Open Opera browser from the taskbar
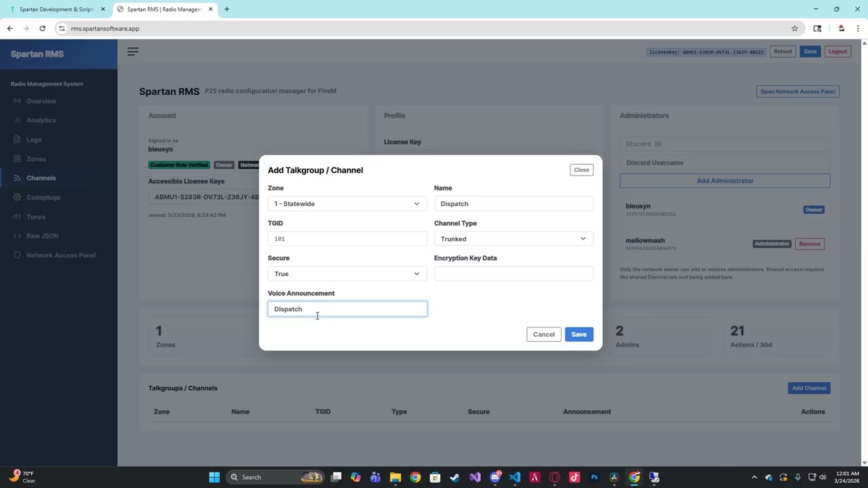This screenshot has width=868, height=488. (x=555, y=477)
